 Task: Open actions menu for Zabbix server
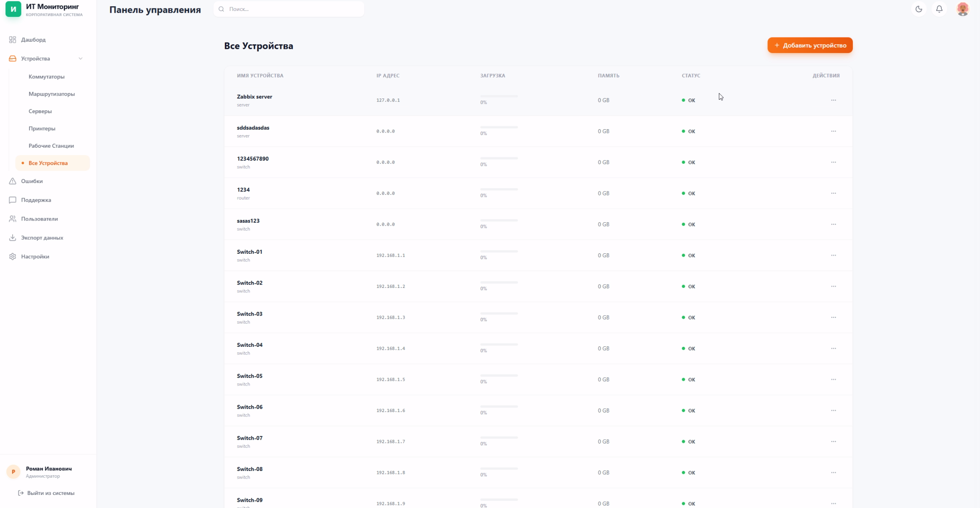click(833, 100)
